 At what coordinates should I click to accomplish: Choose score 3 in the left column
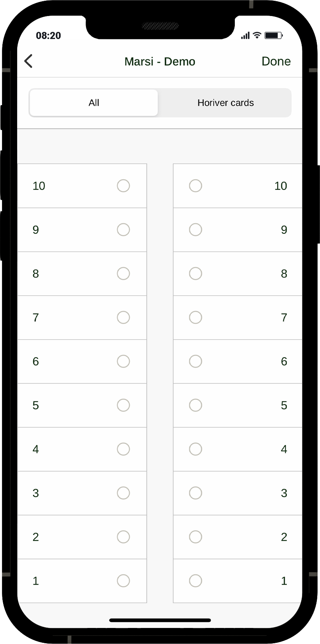tap(123, 493)
